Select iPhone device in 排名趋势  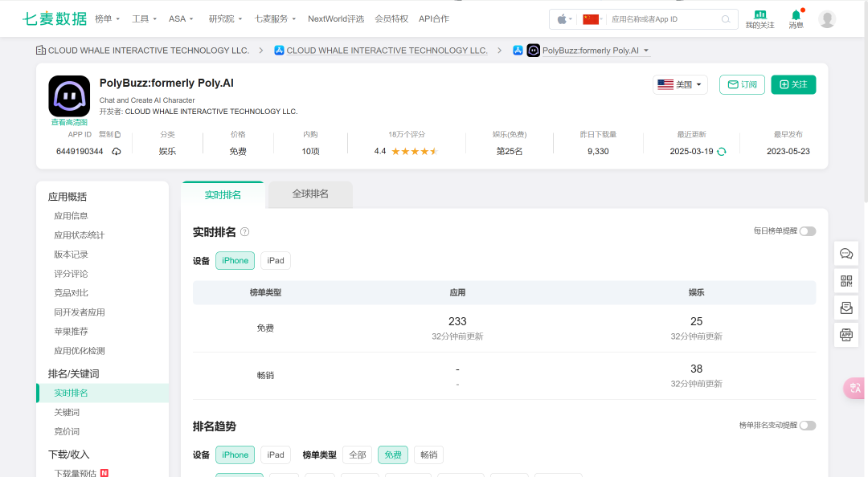[235, 455]
